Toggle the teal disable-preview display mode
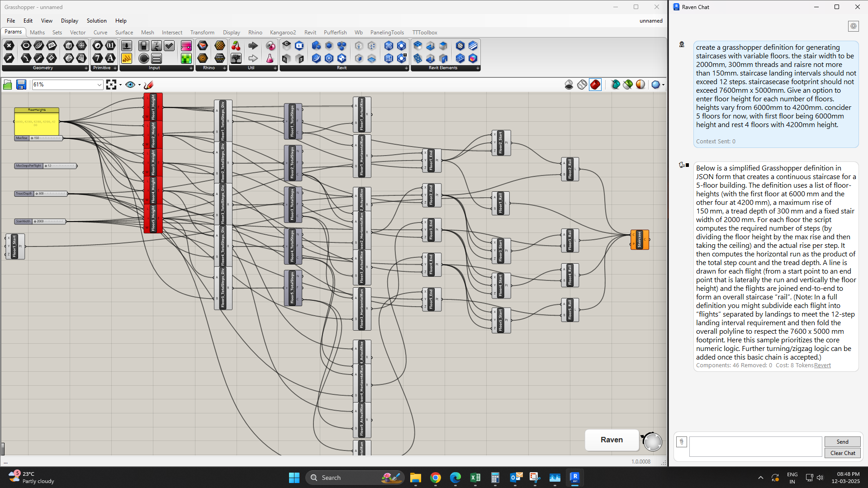The height and width of the screenshot is (488, 868). 616,85
